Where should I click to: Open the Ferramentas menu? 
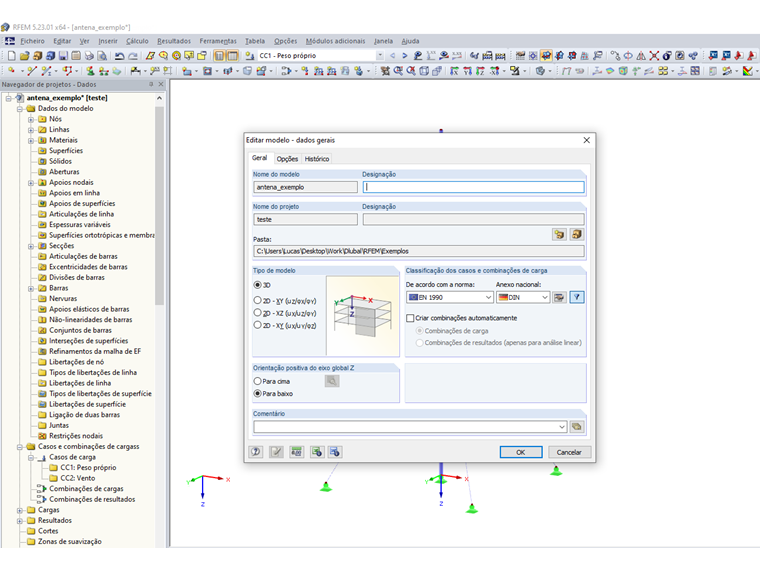[x=218, y=41]
